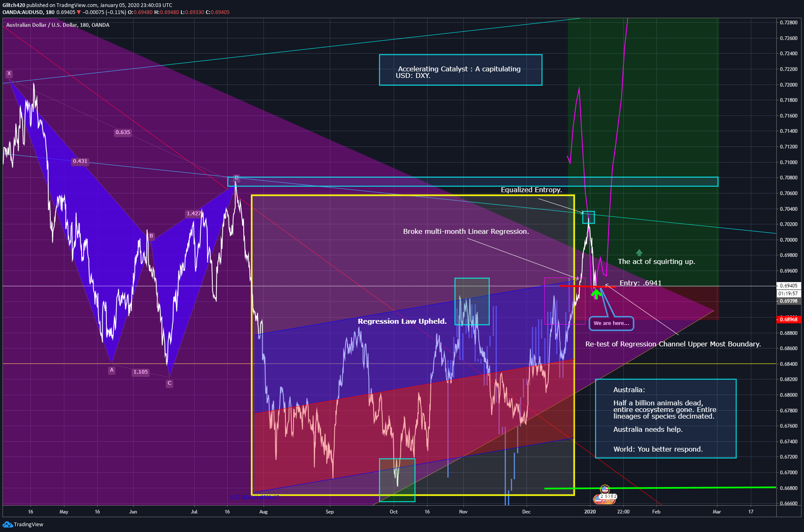The width and height of the screenshot is (804, 532).
Task: Click the 0.66600 price axis label
Action: point(788,504)
